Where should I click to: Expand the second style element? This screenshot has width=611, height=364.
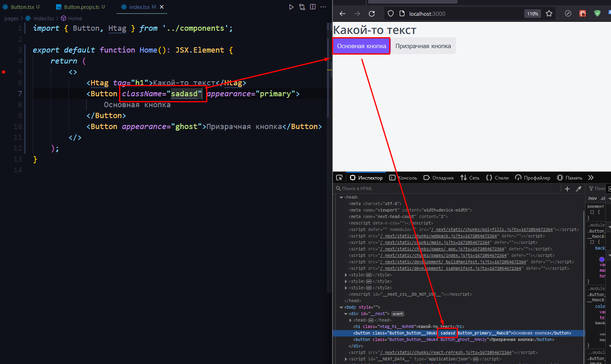(346, 281)
